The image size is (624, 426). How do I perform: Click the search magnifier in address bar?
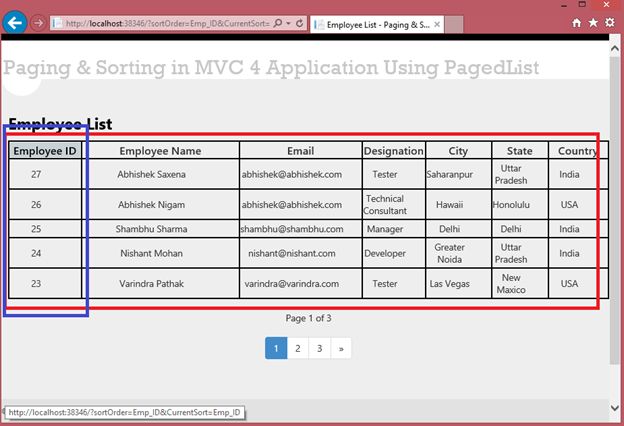click(x=278, y=23)
